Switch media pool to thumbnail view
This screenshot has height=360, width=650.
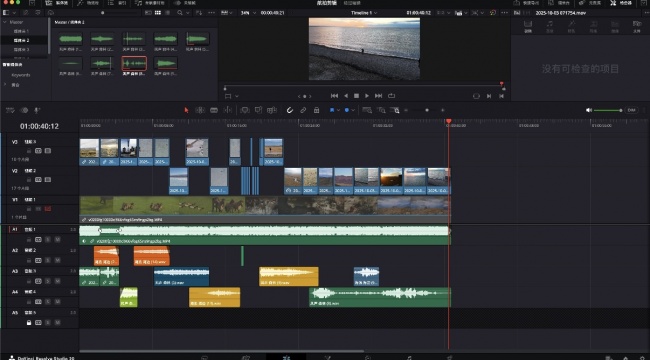158,13
